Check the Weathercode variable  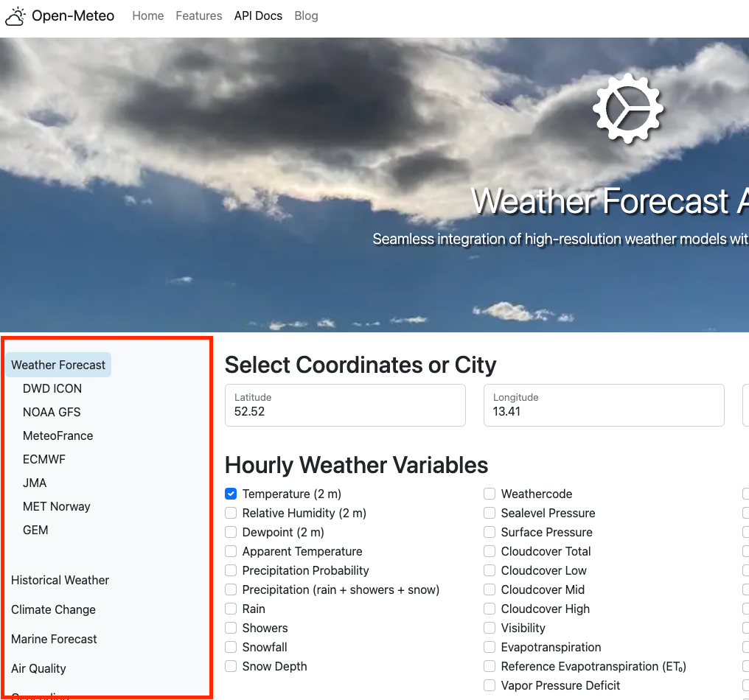tap(489, 494)
